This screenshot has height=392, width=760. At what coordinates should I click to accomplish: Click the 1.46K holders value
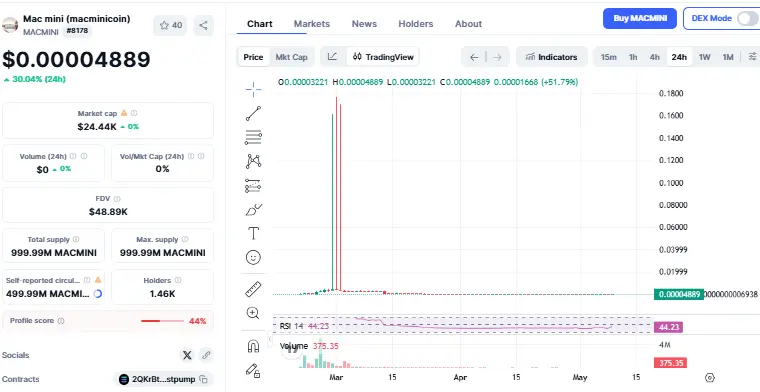click(162, 294)
